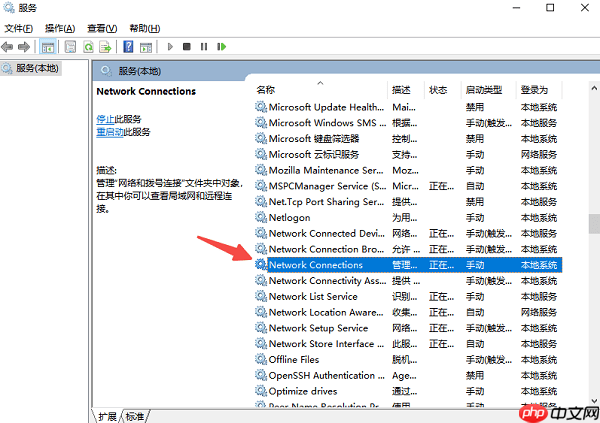Select Network Connected Devices row
This screenshot has height=423, width=600.
click(408, 233)
